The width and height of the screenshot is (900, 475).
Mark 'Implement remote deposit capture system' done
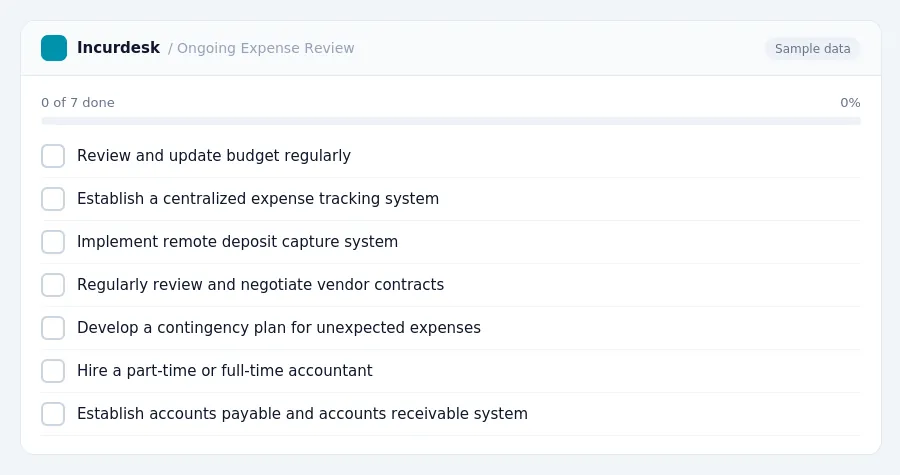(x=53, y=242)
